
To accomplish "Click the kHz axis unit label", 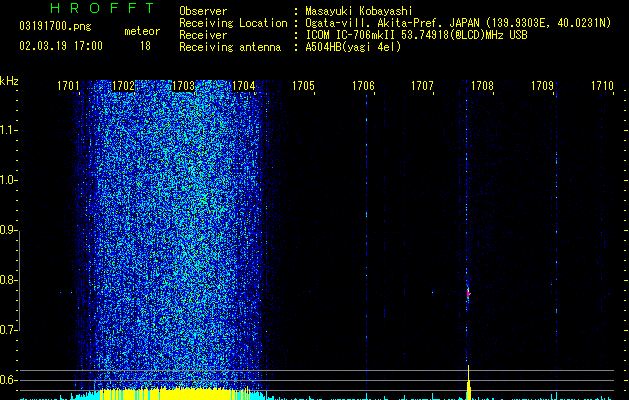I will click(9, 81).
